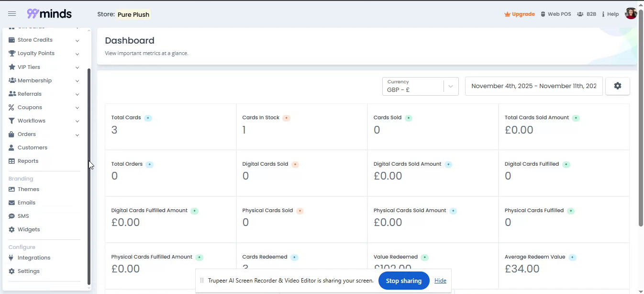Click the orange Upgrade link
The height and width of the screenshot is (294, 644).
(520, 14)
